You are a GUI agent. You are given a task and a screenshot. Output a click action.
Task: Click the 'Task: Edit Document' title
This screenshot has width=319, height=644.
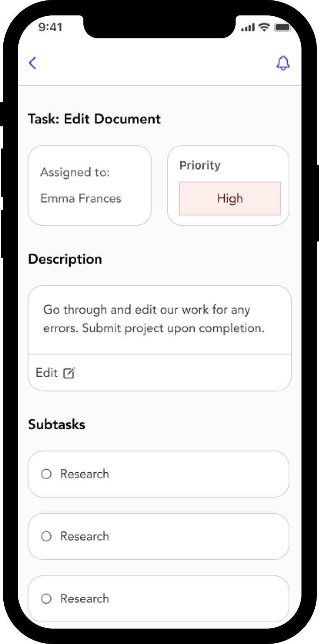(94, 119)
